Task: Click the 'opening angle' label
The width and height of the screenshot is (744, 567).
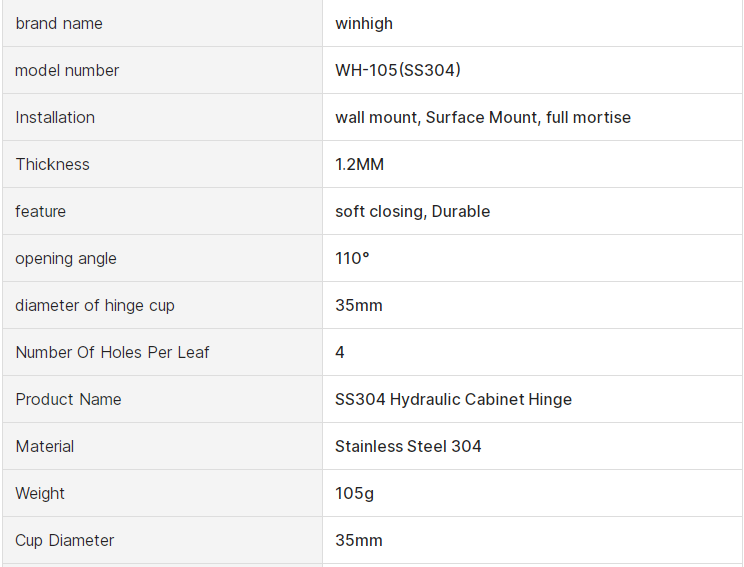Action: (x=66, y=258)
